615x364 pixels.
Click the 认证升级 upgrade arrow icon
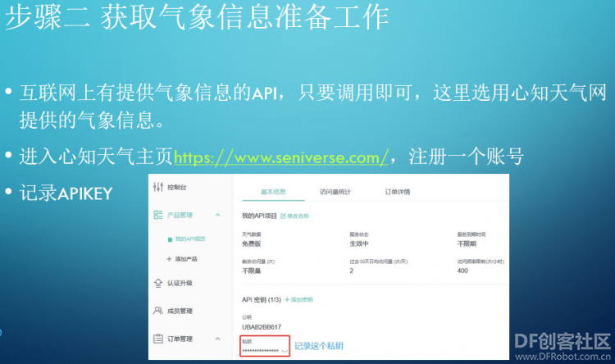[x=158, y=283]
